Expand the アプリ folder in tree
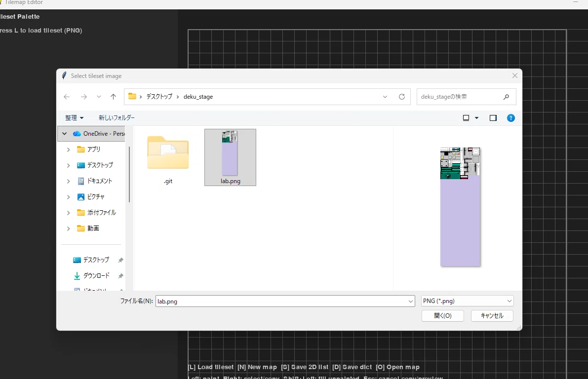This screenshot has width=588, height=379. point(68,150)
